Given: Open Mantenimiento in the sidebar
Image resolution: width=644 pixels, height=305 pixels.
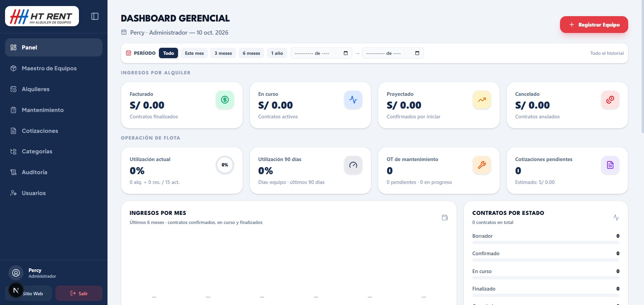Looking at the screenshot, I should [54, 110].
